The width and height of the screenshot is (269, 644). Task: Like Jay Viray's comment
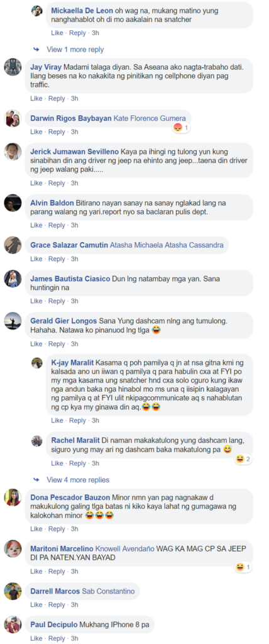coord(36,99)
